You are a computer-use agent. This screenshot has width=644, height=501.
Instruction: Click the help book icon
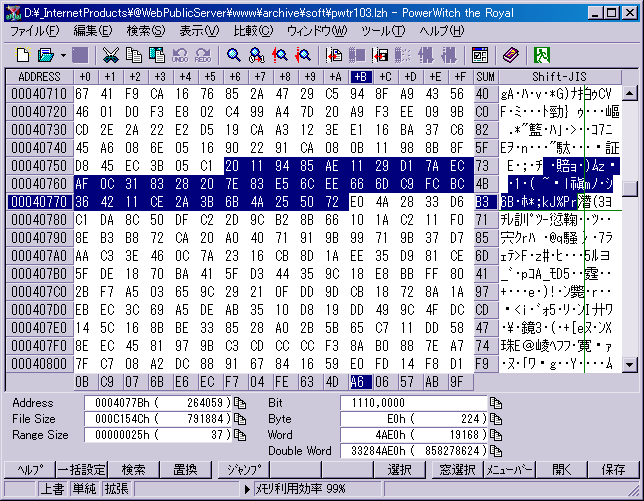[x=511, y=55]
